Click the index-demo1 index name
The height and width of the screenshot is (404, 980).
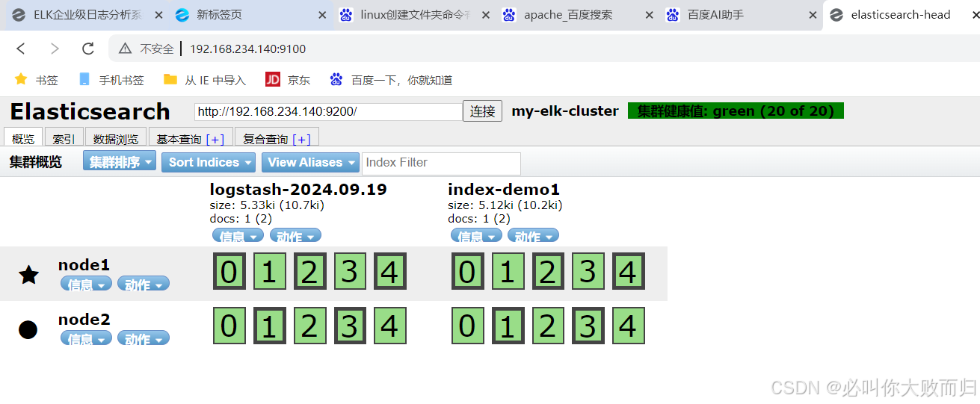504,189
